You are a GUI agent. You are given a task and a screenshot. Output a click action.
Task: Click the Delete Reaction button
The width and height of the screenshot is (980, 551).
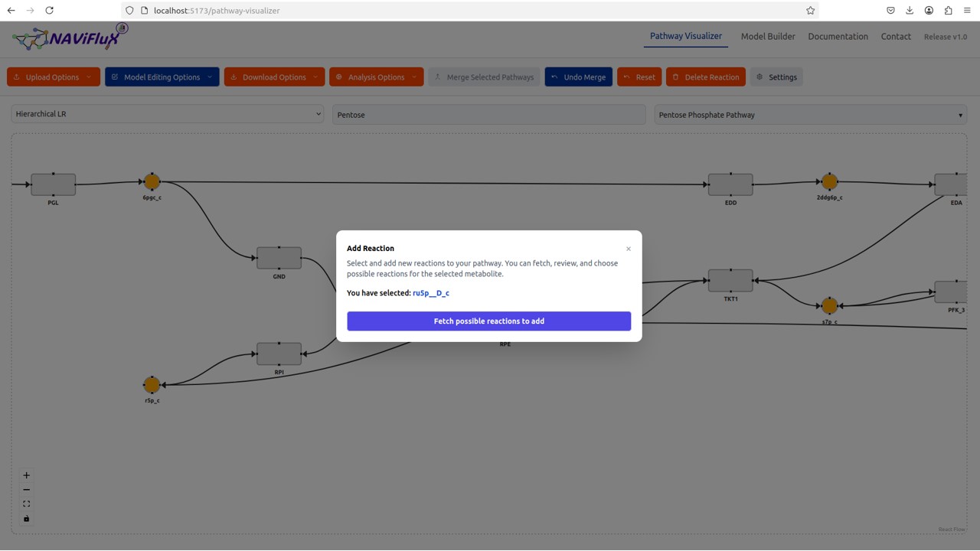click(705, 77)
